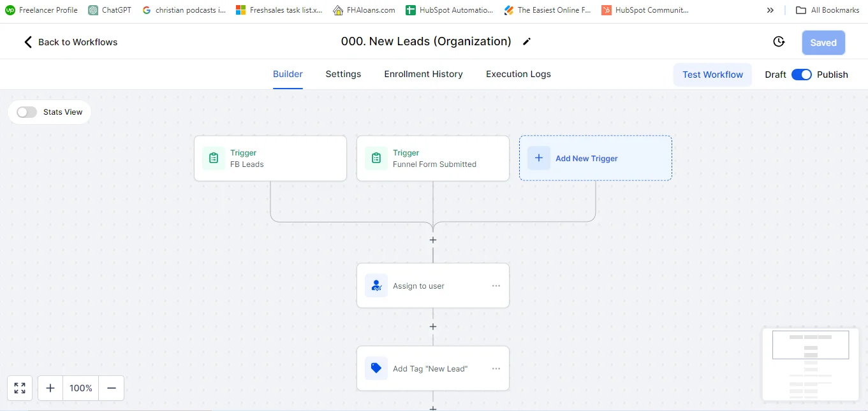868x411 pixels.
Task: Open the Execution Logs tab
Action: 519,74
